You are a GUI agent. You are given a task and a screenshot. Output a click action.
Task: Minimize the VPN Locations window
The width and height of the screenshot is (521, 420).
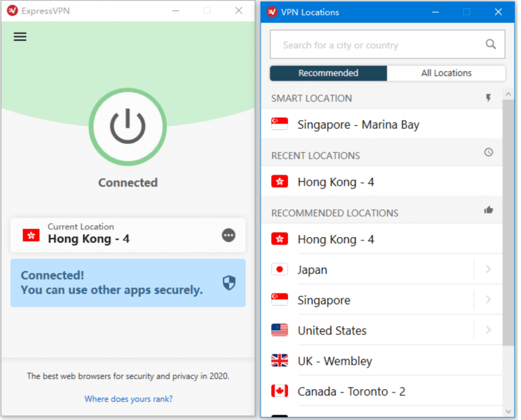tap(436, 12)
